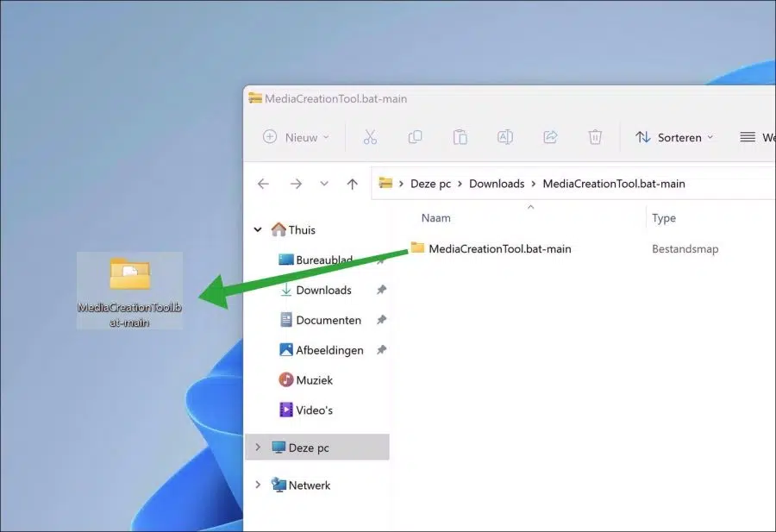Click the folder icon in address bar

(385, 183)
